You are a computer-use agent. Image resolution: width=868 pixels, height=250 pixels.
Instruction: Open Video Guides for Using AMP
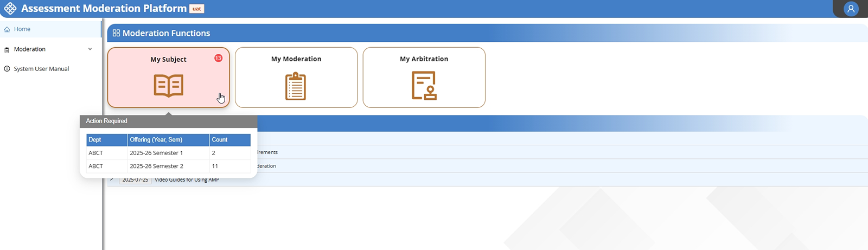[x=187, y=180]
